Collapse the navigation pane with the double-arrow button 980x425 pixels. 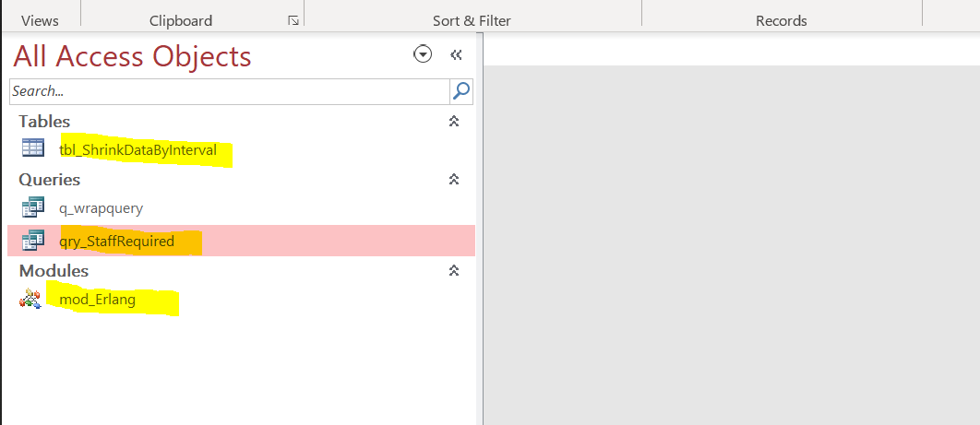click(456, 55)
